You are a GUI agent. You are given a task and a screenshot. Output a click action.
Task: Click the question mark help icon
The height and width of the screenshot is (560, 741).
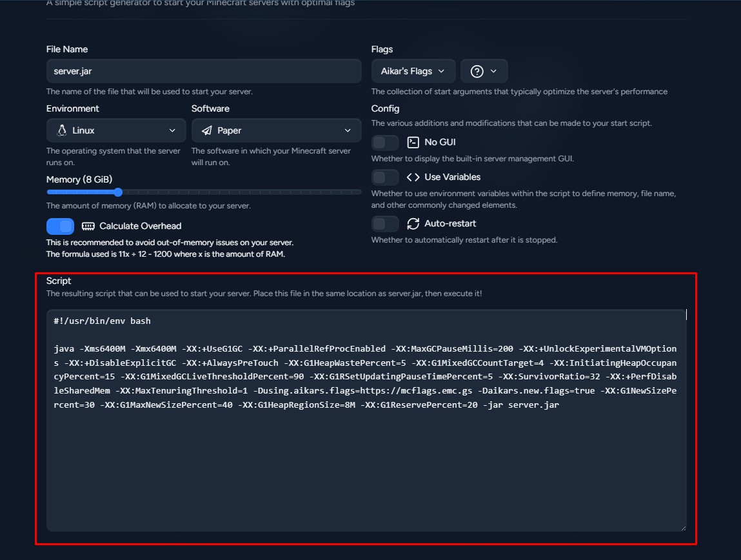click(x=477, y=71)
